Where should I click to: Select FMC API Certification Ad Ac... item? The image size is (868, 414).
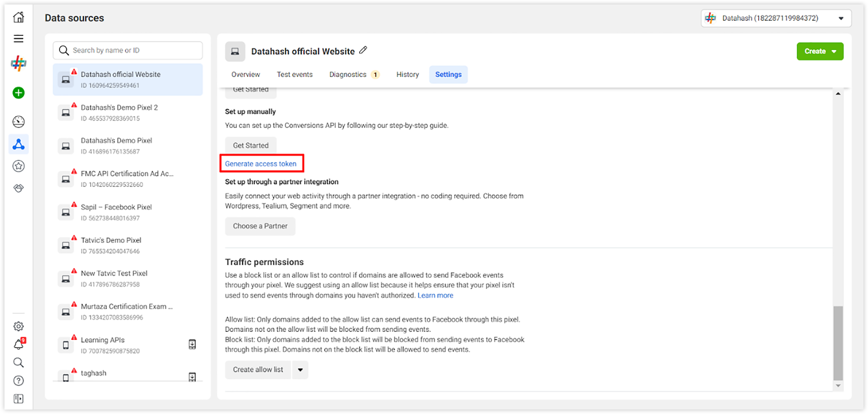(128, 179)
